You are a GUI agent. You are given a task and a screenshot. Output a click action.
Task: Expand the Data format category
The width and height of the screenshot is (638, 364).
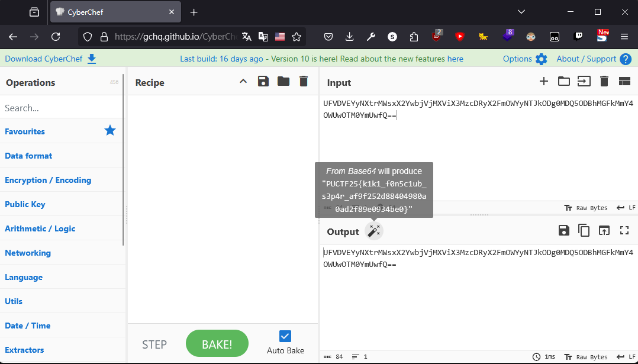[x=62, y=155]
